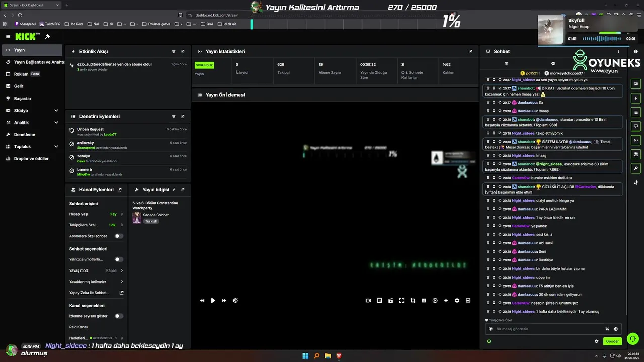Image resolution: width=644 pixels, height=362 pixels.
Task: Rewind the stream preview
Action: tap(202, 301)
